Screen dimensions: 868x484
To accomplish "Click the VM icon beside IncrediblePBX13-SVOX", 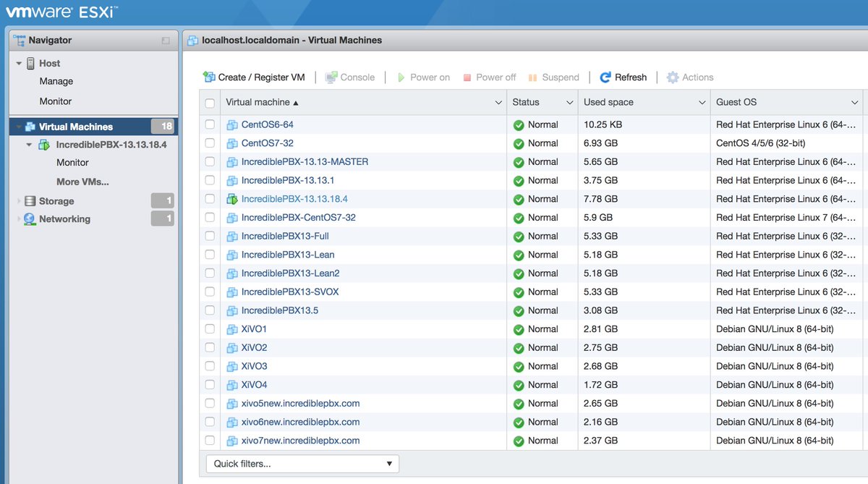I will coord(232,292).
